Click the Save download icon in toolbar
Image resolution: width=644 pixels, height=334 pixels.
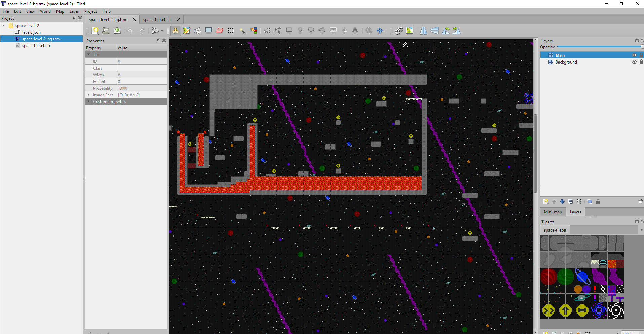click(117, 31)
